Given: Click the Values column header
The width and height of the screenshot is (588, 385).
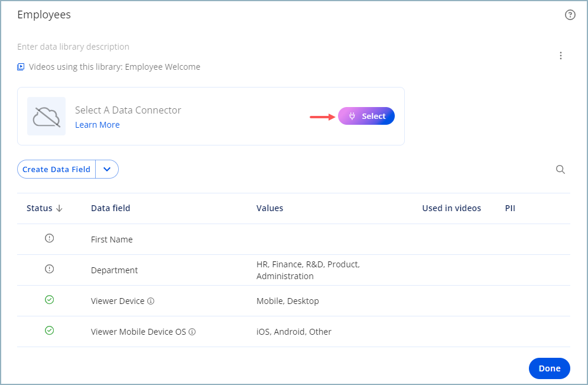Looking at the screenshot, I should click(x=269, y=208).
